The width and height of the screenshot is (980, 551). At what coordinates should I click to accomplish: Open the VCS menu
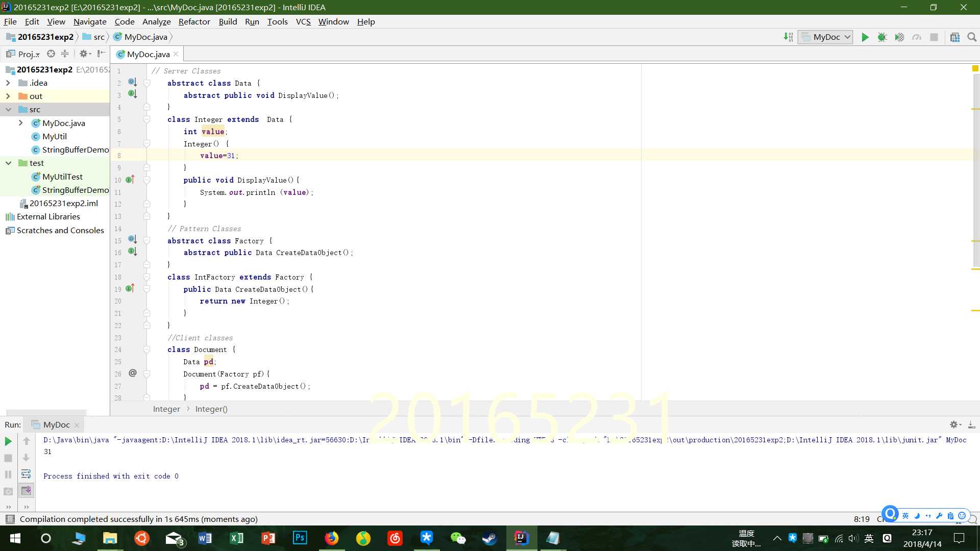pyautogui.click(x=303, y=21)
